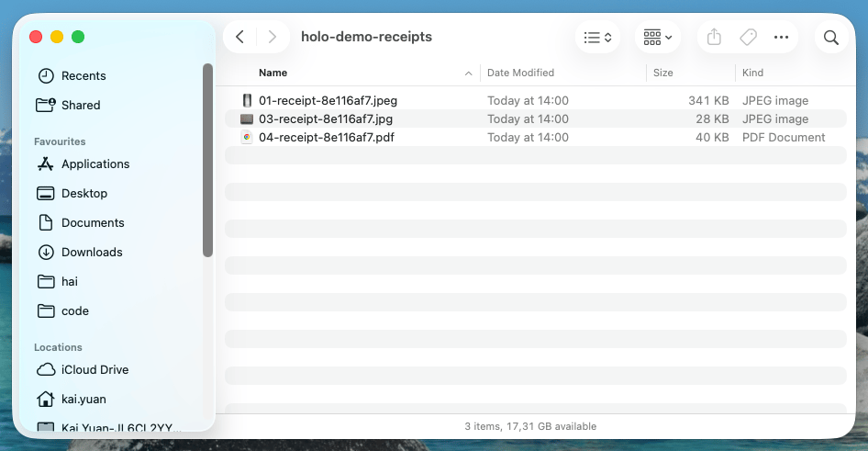Click the hai folder icon

(46, 281)
